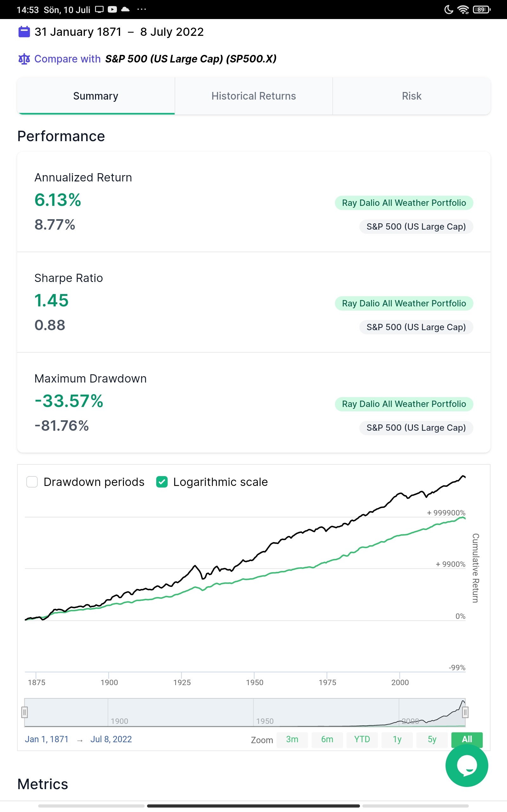Switch to the Risk tab
The image size is (507, 812).
(411, 96)
